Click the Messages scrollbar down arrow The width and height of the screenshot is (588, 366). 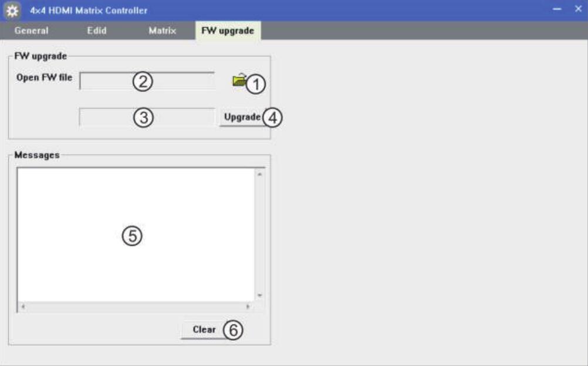click(259, 296)
